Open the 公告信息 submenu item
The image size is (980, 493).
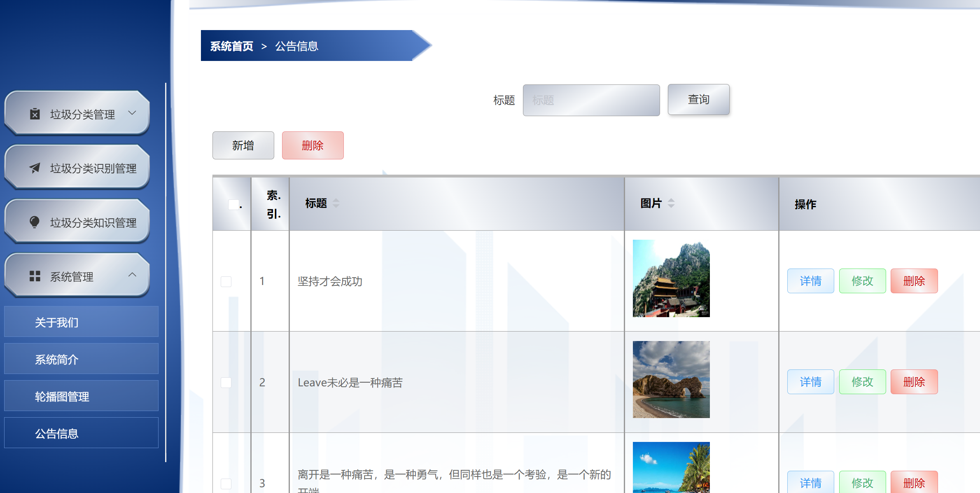click(81, 433)
